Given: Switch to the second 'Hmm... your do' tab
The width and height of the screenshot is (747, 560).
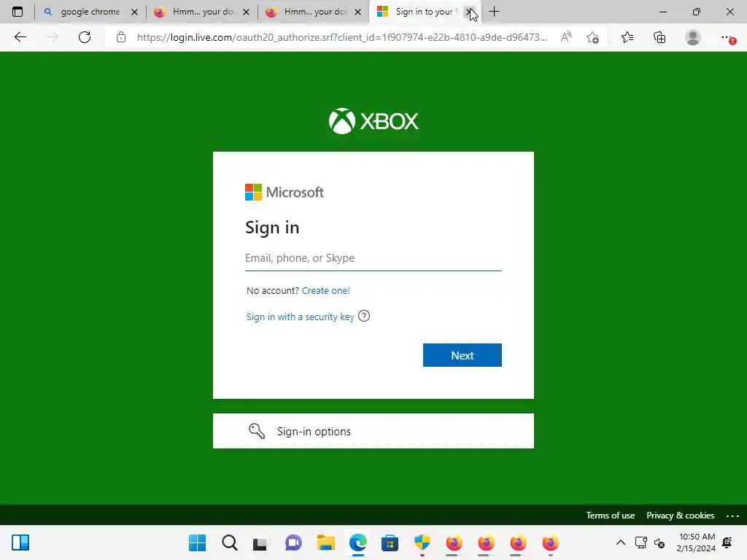Looking at the screenshot, I should (x=314, y=12).
